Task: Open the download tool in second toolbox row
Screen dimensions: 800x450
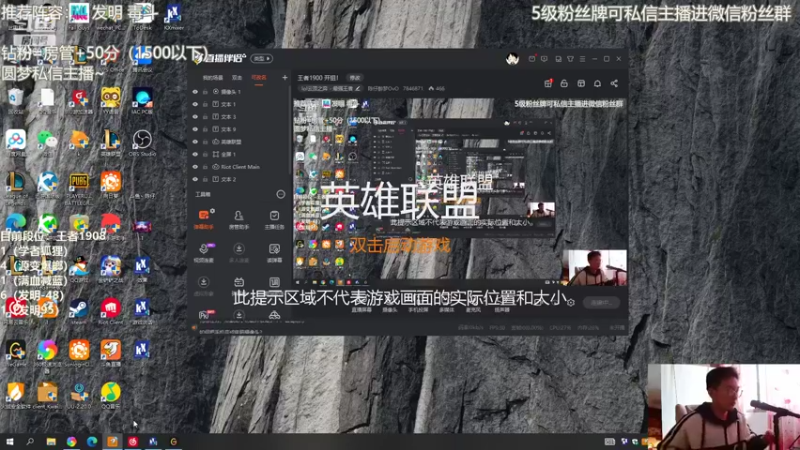Action: click(239, 253)
